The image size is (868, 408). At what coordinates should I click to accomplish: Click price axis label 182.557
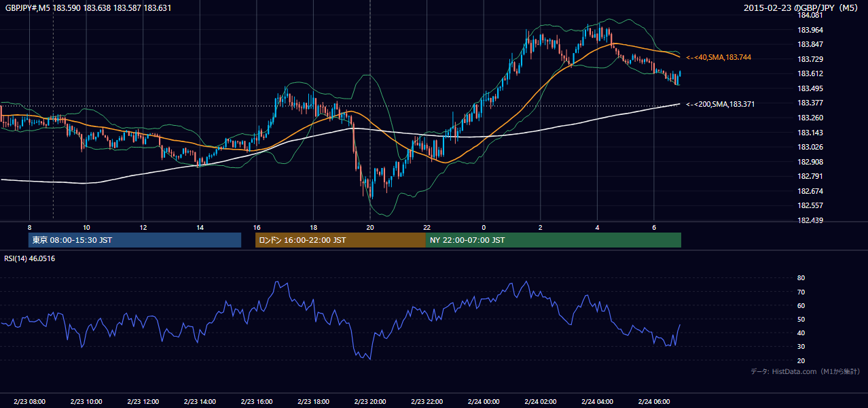click(x=810, y=205)
